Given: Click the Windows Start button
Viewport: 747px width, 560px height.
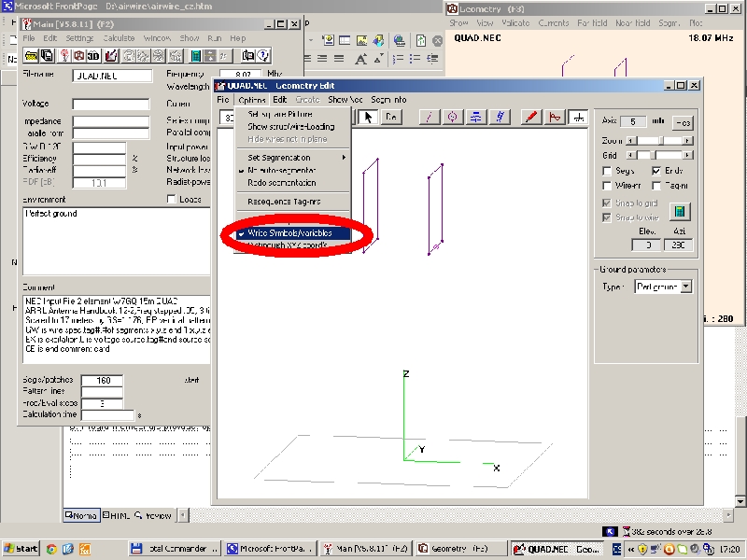Looking at the screenshot, I should (x=21, y=549).
